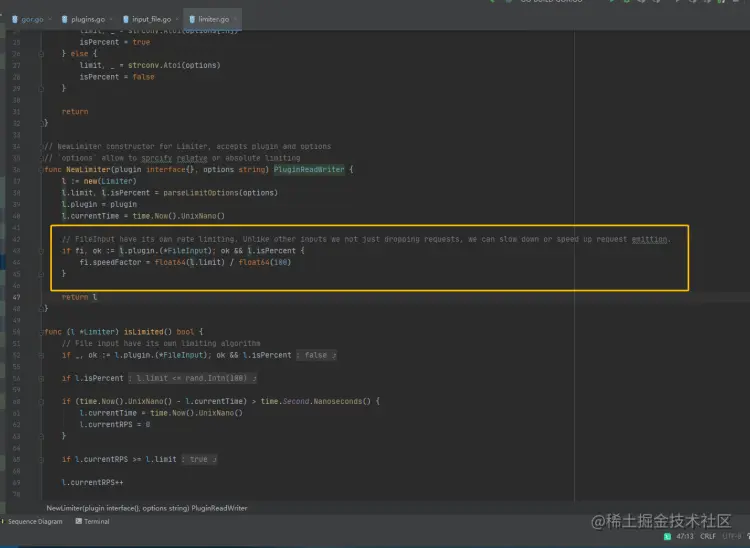
Task: Click the ': false }' folded code placeholder
Action: [316, 355]
